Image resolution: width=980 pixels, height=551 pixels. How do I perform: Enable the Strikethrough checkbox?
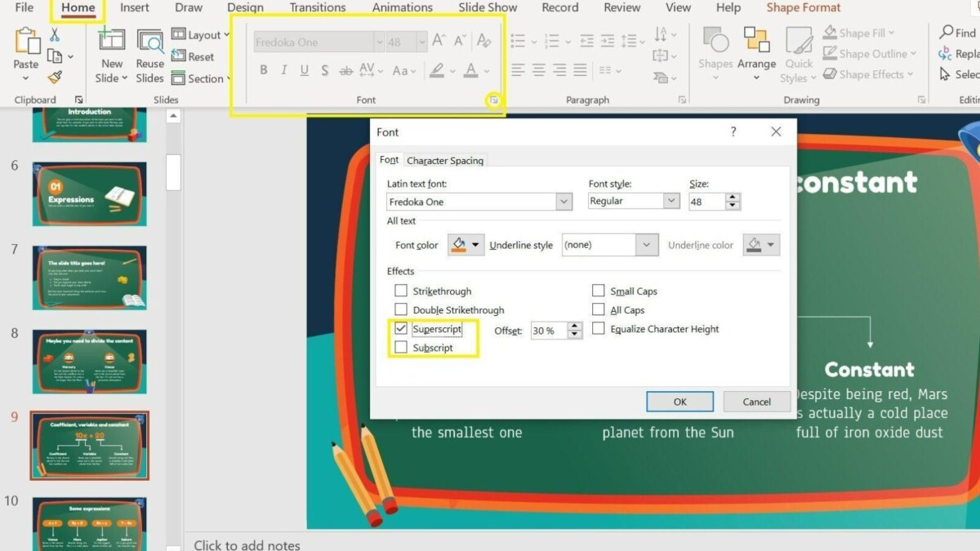[401, 291]
